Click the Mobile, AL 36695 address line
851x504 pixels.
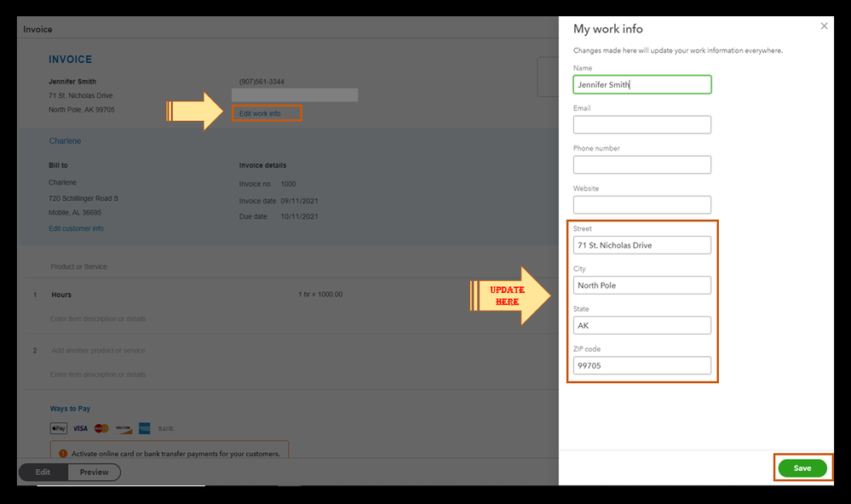point(75,213)
